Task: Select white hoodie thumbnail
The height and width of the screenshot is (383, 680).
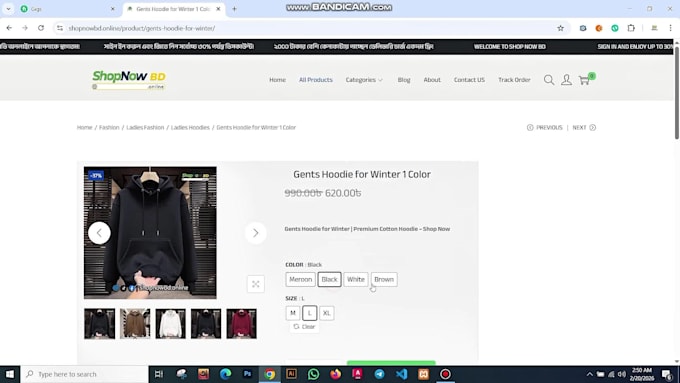Action: [170, 324]
